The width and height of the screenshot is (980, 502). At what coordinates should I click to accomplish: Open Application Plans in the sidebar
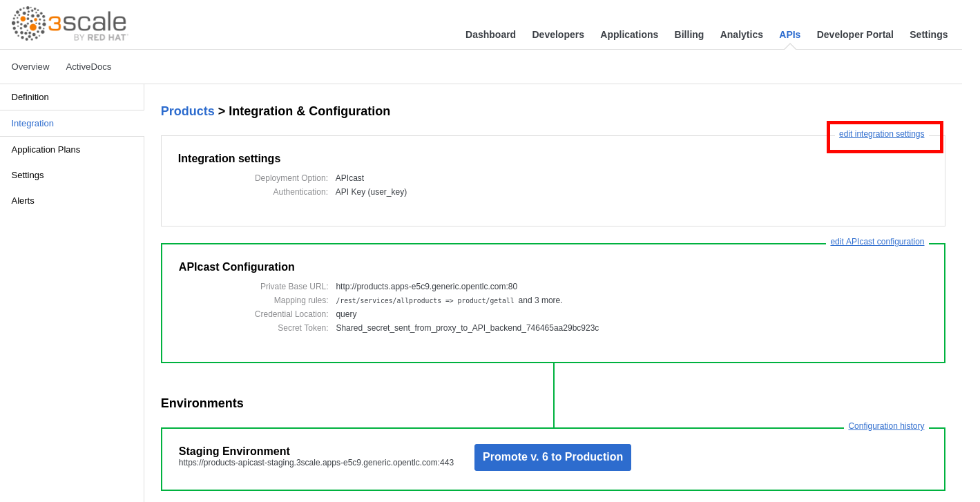[46, 150]
